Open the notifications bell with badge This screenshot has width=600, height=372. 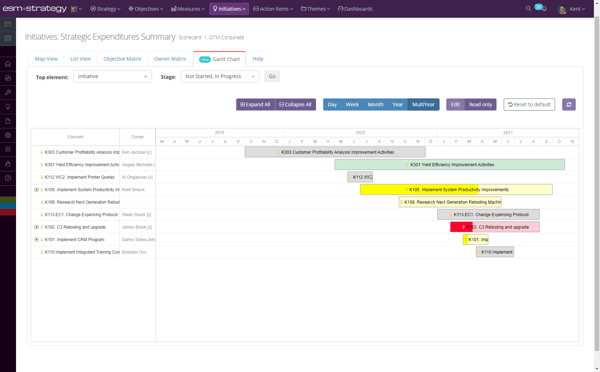(540, 8)
